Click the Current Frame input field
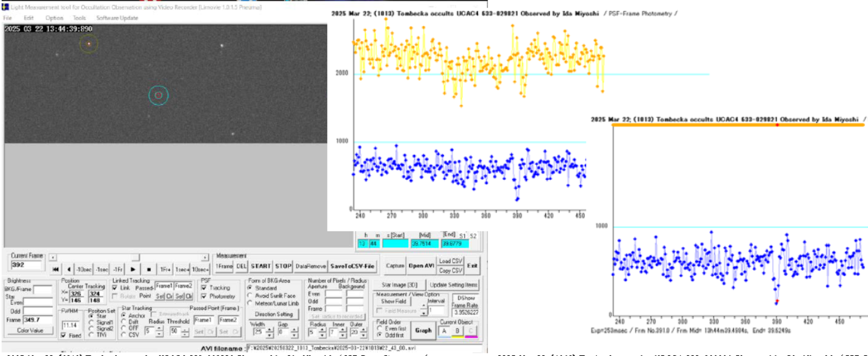Image resolution: width=868 pixels, height=356 pixels. tap(27, 265)
